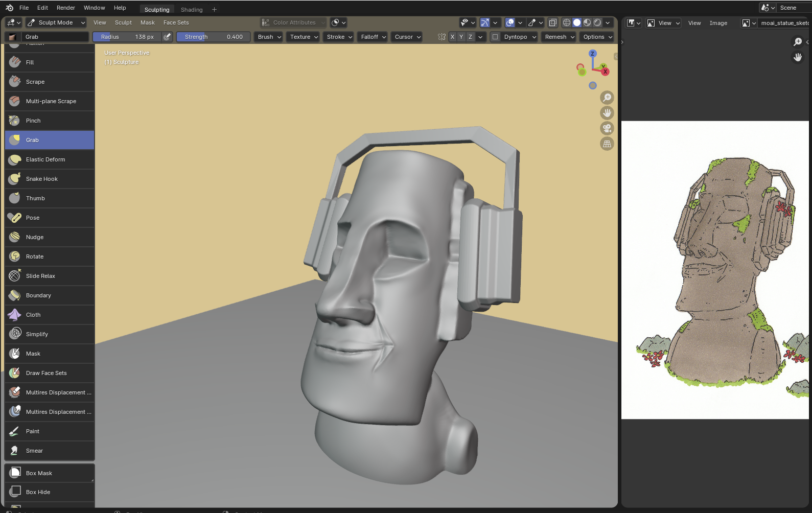
Task: Click the zoom magnifier icon in viewport
Action: [x=607, y=98]
